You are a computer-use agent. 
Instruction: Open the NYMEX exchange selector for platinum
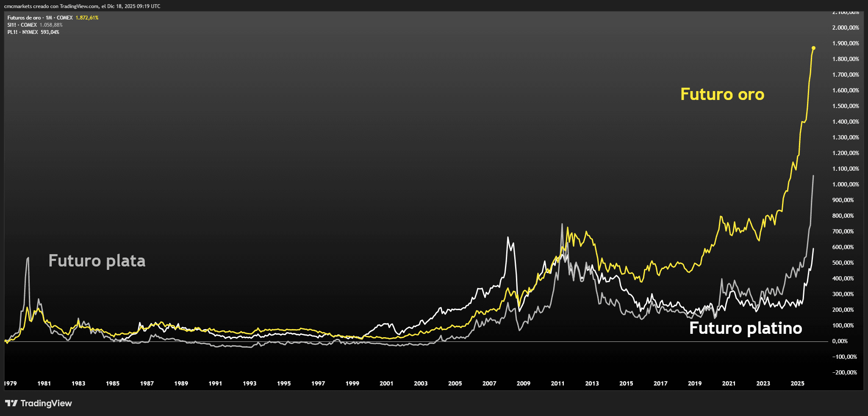point(30,33)
